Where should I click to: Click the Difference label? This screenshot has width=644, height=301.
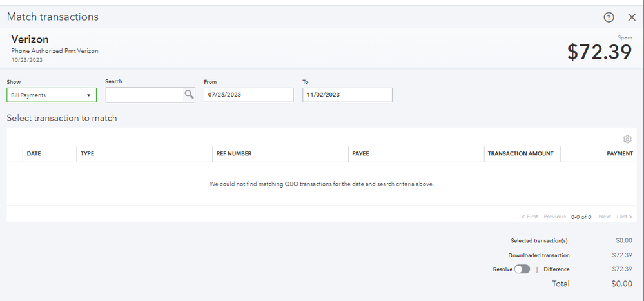coord(556,269)
